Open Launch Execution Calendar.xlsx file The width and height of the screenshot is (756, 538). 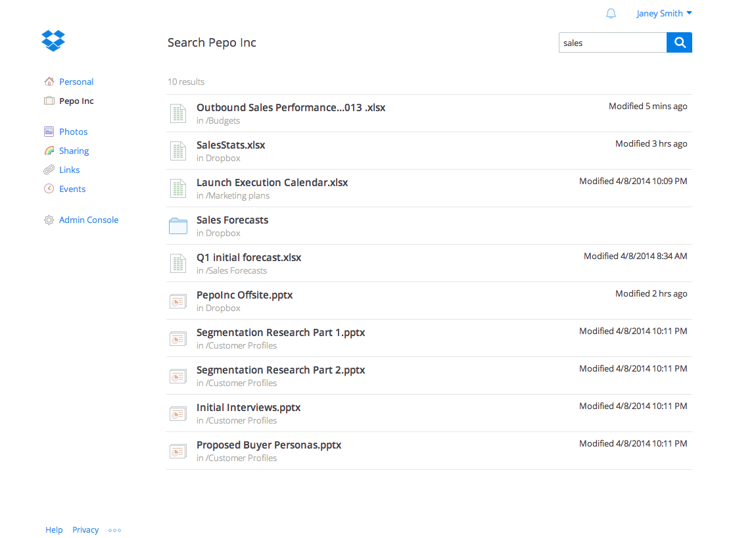click(x=272, y=183)
